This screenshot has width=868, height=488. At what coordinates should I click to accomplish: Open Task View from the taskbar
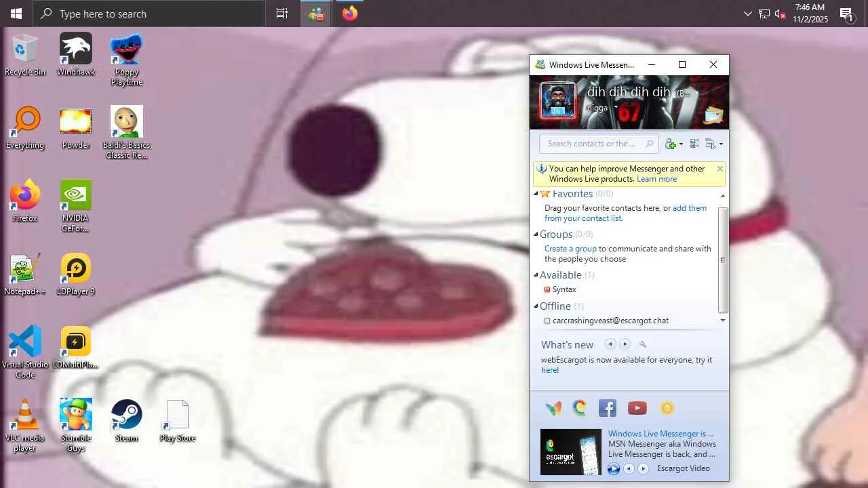282,14
